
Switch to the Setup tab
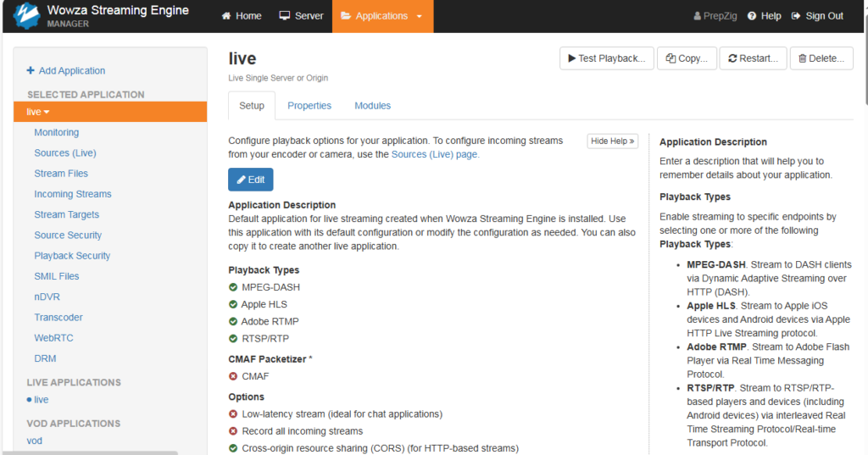251,106
